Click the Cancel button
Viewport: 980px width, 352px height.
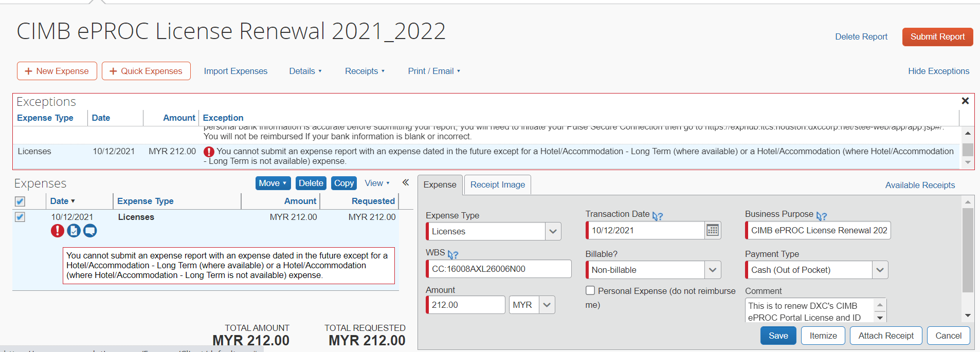[x=948, y=336]
